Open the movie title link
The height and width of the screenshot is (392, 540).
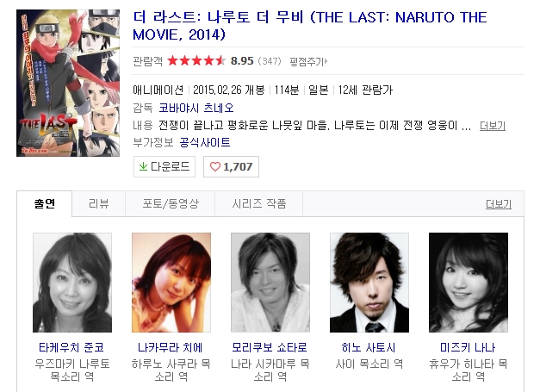[x=309, y=26]
